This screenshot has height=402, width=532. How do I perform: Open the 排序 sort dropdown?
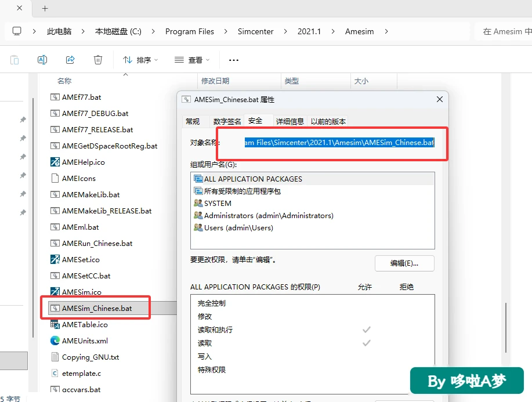(140, 60)
